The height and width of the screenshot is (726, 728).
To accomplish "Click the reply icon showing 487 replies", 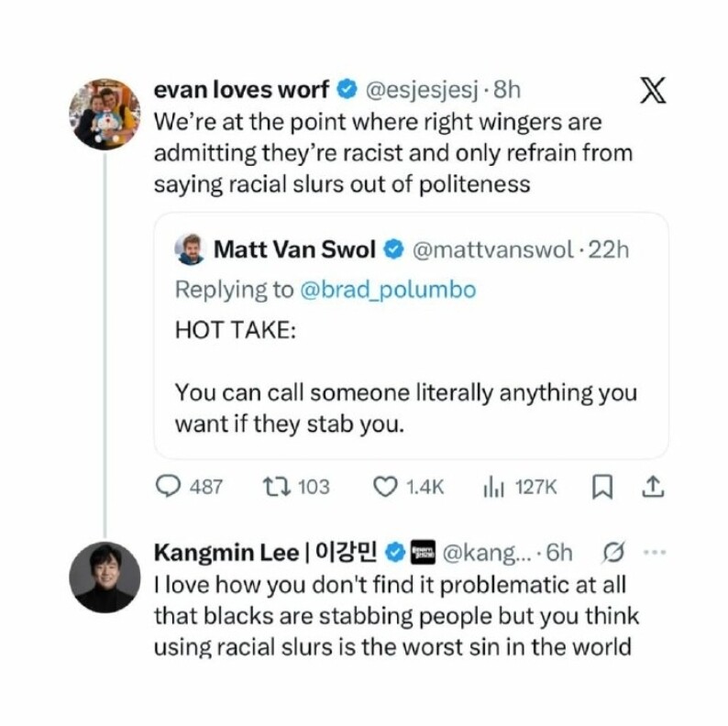I will click(x=169, y=486).
